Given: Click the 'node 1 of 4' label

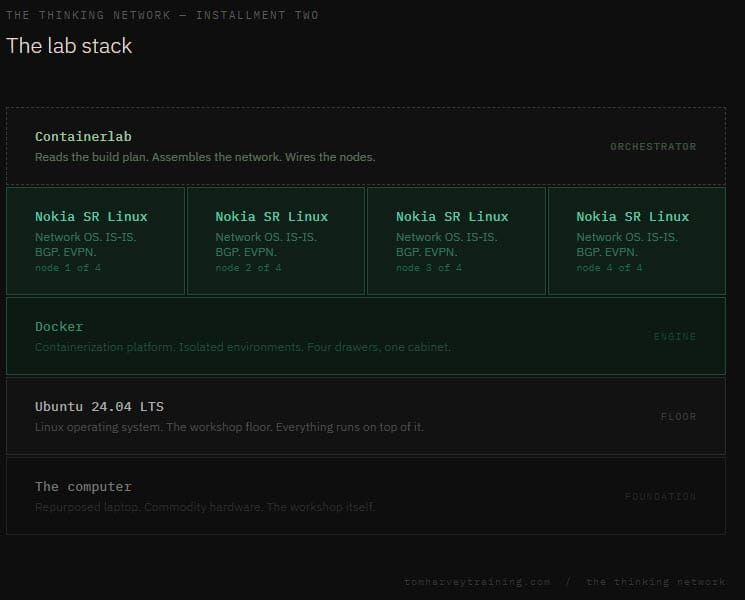Looking at the screenshot, I should pos(68,268).
